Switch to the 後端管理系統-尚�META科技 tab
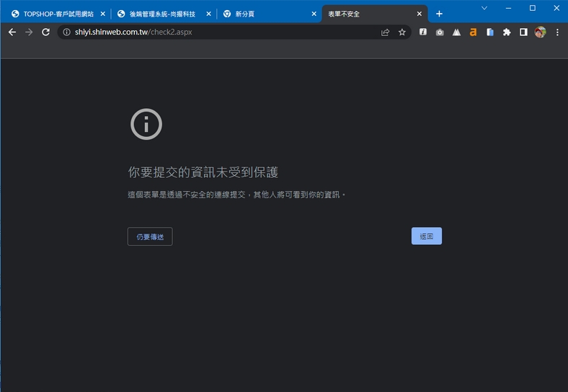 pos(162,14)
